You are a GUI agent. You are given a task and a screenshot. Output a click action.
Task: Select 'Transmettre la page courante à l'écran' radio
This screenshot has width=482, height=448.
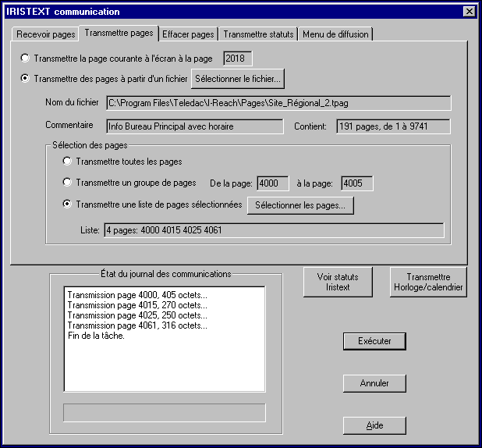pos(25,58)
